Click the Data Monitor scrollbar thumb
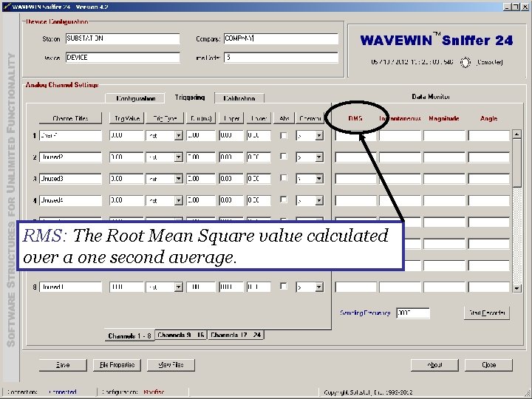This screenshot has height=399, width=532. tap(516, 163)
